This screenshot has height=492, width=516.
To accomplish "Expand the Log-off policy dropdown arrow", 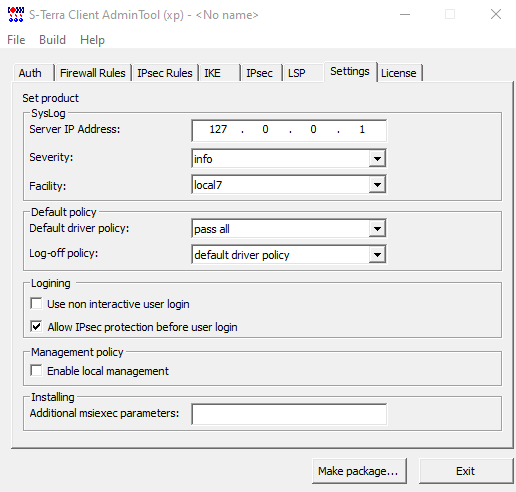I will point(377,255).
